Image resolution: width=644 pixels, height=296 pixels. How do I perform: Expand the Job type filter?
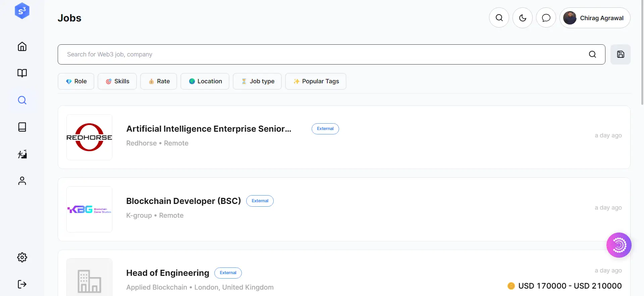(x=257, y=81)
